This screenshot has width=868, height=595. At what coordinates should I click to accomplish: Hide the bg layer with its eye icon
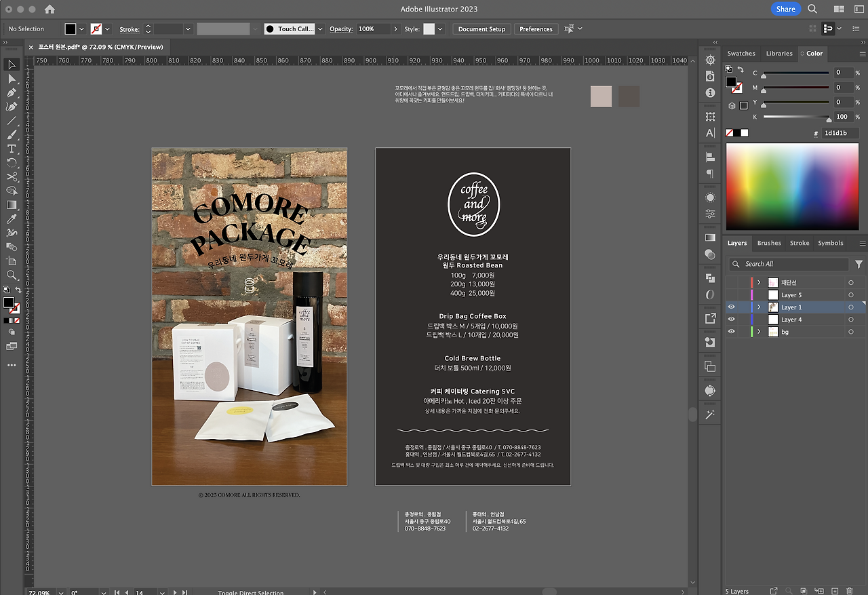(x=731, y=332)
